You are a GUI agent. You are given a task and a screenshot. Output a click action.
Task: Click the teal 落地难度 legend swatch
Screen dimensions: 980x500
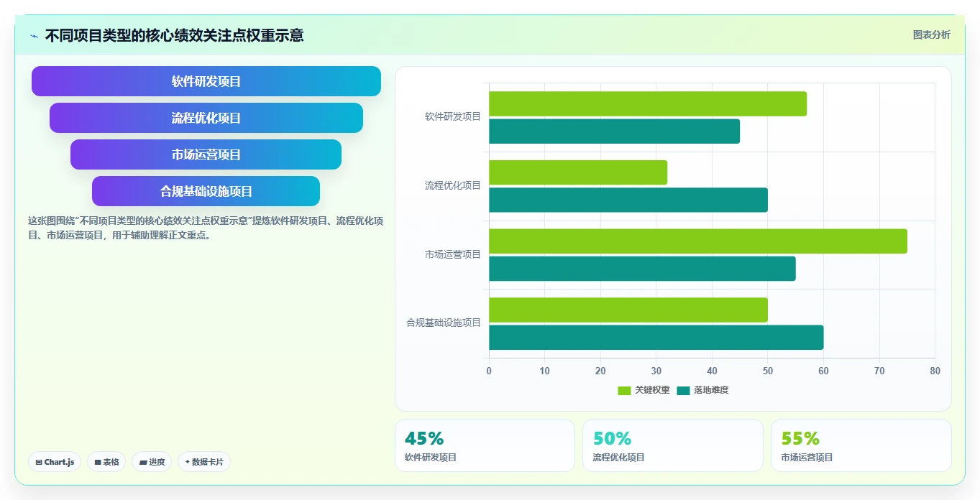tap(683, 391)
